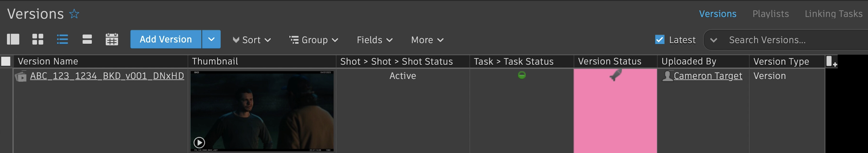Screen dimensions: 868x153
Task: Switch to the Playlists tab
Action: [770, 14]
